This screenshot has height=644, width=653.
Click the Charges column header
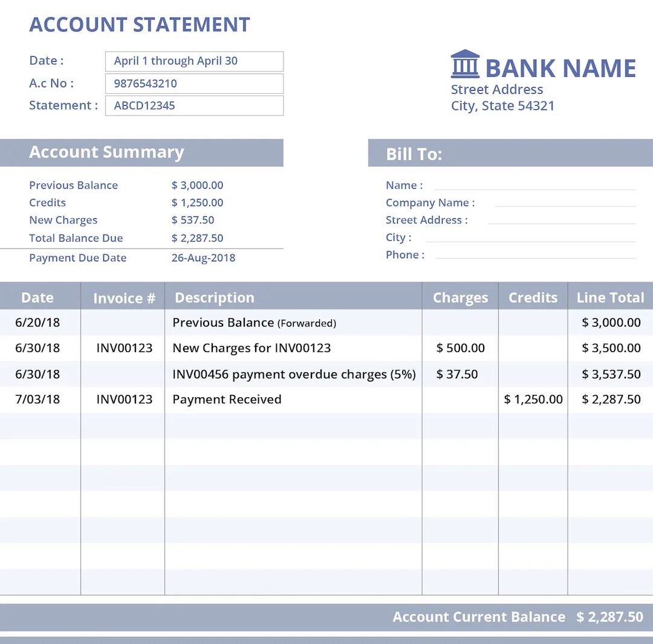pos(460,298)
